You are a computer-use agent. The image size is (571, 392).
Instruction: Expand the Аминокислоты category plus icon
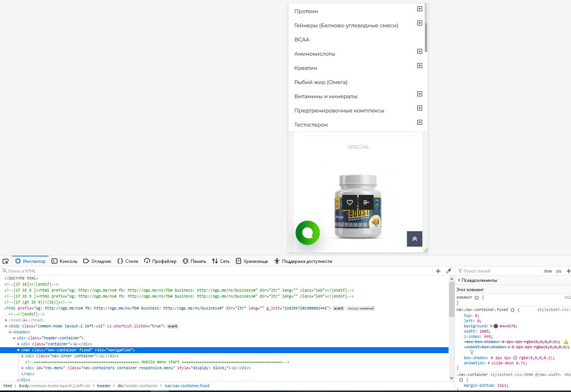(x=419, y=51)
